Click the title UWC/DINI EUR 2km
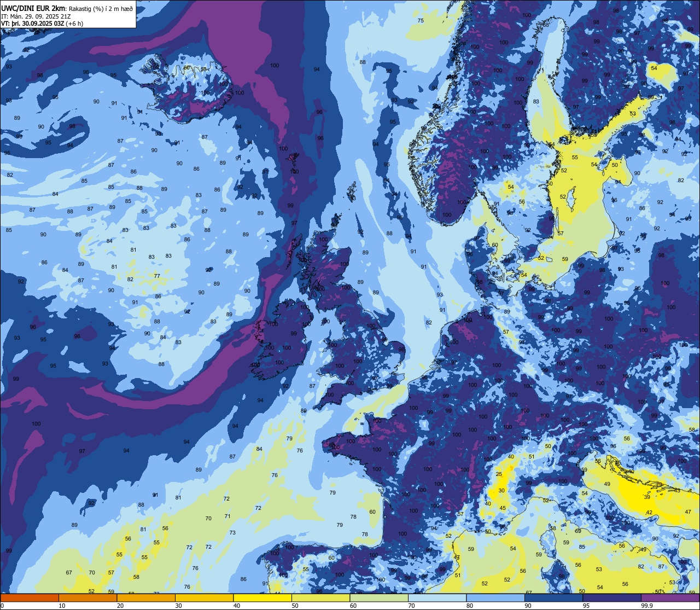Viewport: 700px width, 610px height. coord(33,7)
